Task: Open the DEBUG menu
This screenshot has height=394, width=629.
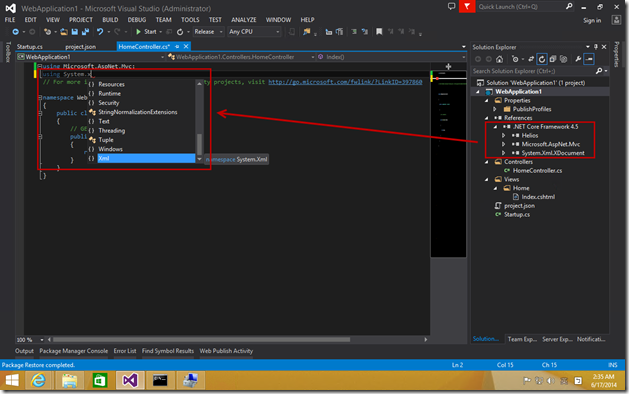Action: click(137, 20)
